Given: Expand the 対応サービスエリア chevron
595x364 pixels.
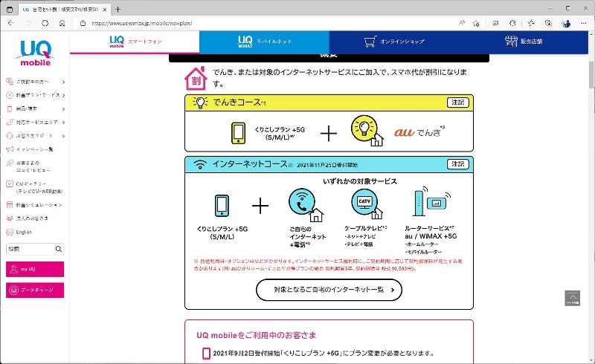Looking at the screenshot, I should [63, 123].
